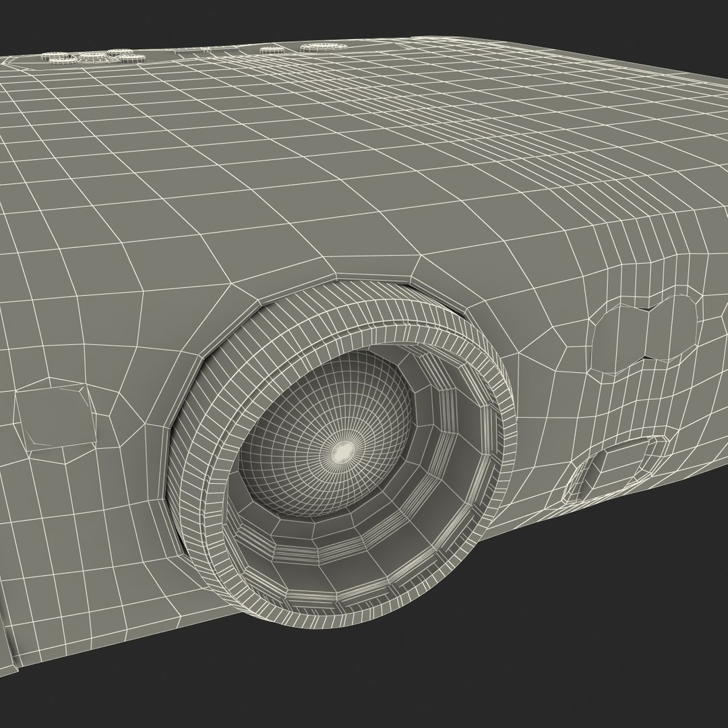Image resolution: width=728 pixels, height=728 pixels.
Task: Click the center of the projector lens glass
Action: pos(327,433)
